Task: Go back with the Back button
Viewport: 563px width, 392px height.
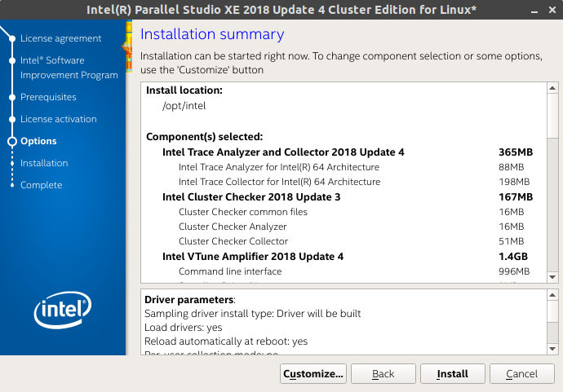Action: [x=383, y=374]
